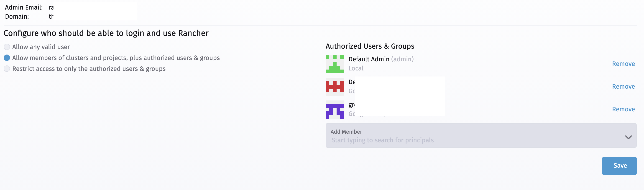This screenshot has width=644, height=190.
Task: Click the red pixel avatar icon
Action: click(x=335, y=87)
